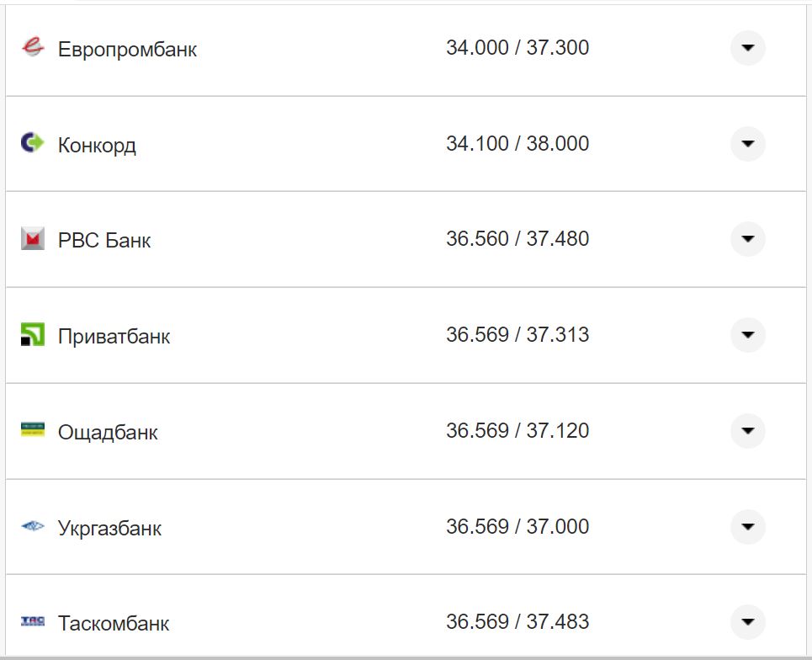Select the Европромбанк bank name

[x=127, y=50]
